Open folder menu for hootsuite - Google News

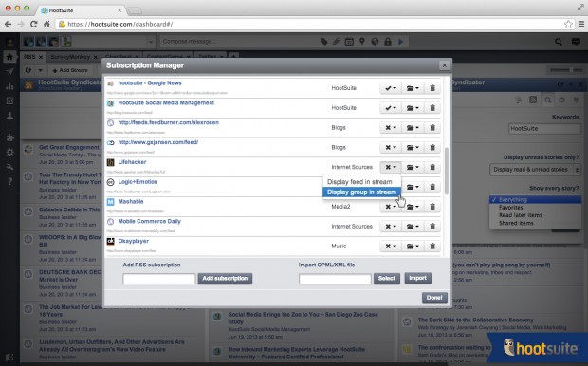[x=413, y=88]
